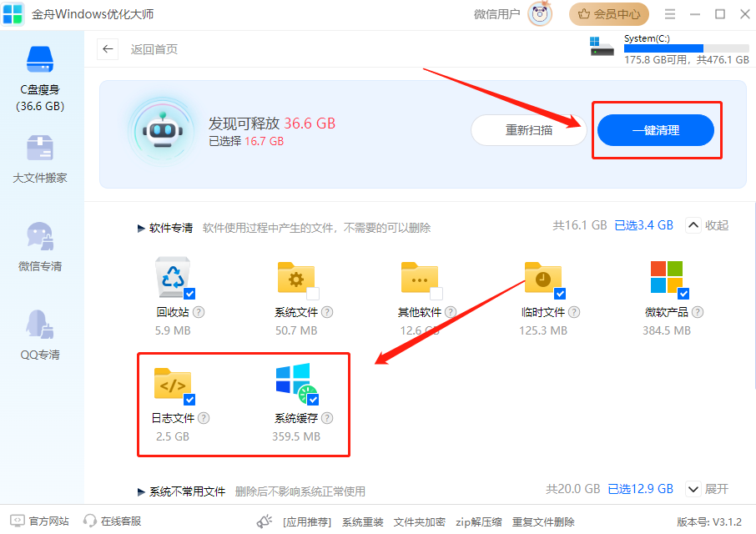
Task: Click the System(C:) disk usage bar
Action: tap(687, 48)
